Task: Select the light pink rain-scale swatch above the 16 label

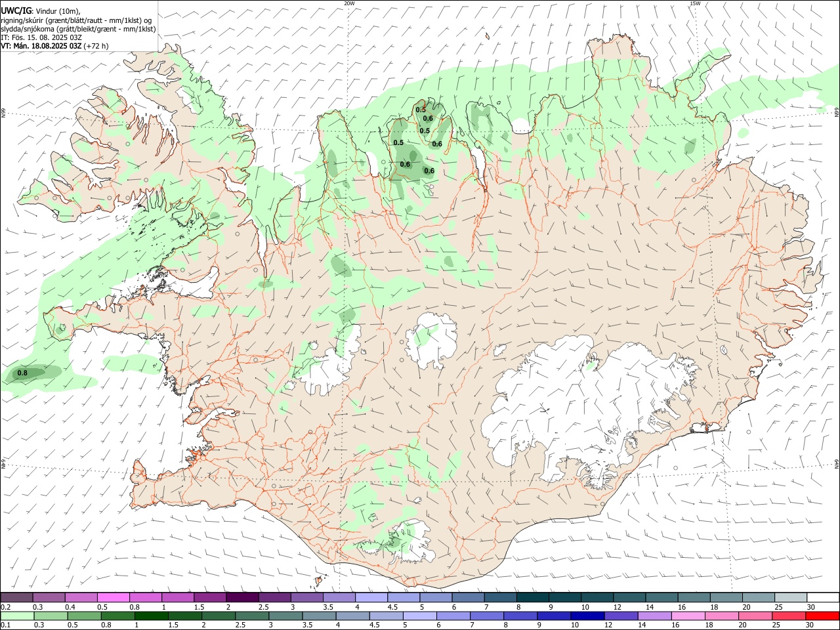Action: click(x=688, y=616)
